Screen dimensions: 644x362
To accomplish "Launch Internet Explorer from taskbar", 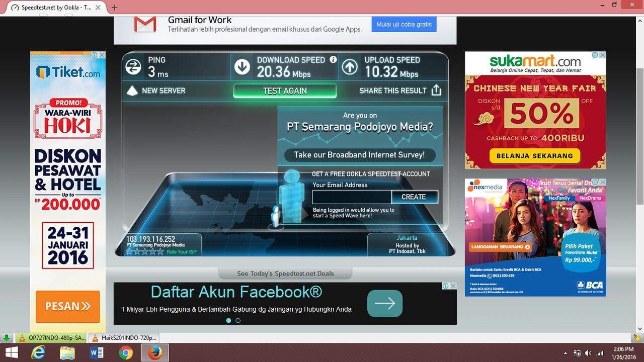I will click(38, 353).
